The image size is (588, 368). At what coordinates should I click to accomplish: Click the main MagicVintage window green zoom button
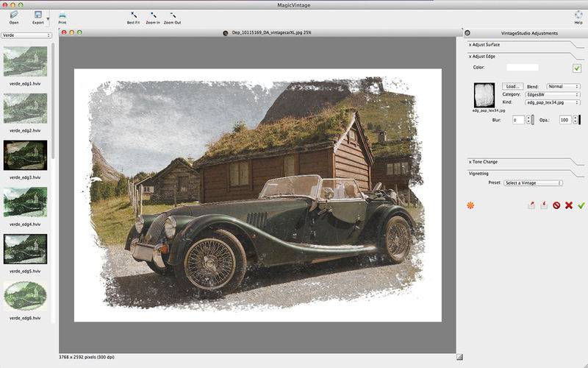click(x=21, y=5)
